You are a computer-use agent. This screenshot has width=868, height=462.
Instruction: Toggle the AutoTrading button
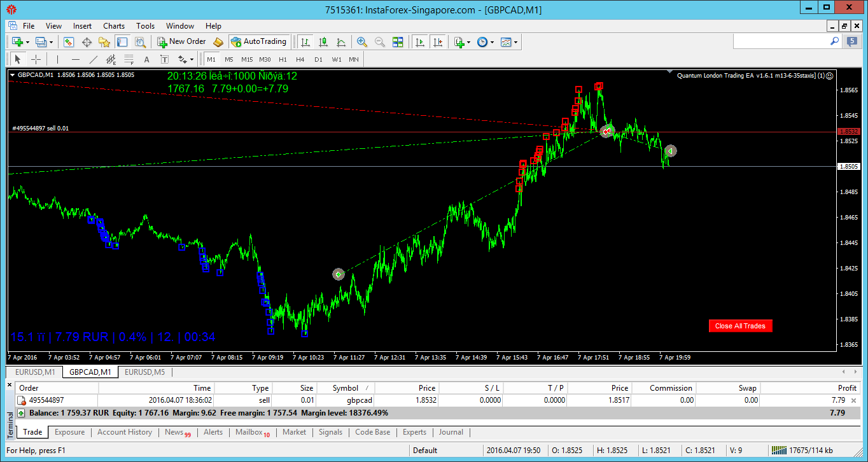coord(258,41)
